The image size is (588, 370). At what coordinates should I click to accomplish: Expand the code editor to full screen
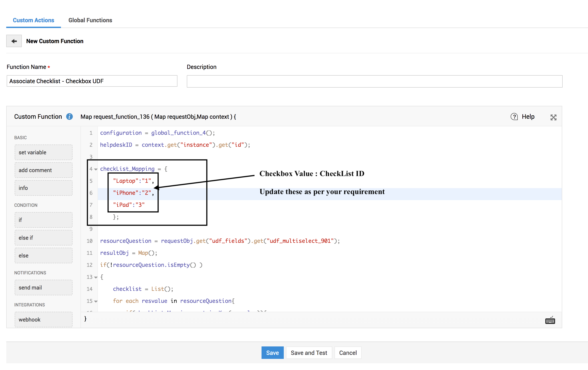[x=553, y=117]
